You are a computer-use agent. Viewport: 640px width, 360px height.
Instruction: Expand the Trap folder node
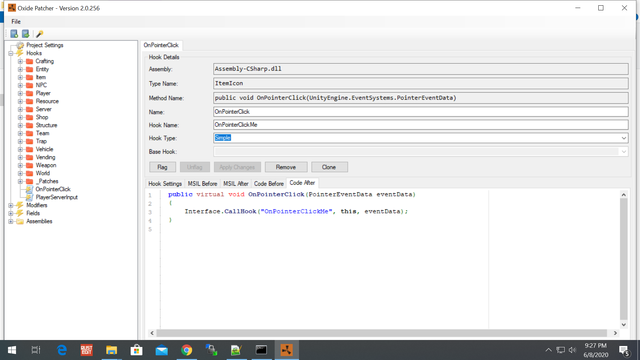(20, 141)
